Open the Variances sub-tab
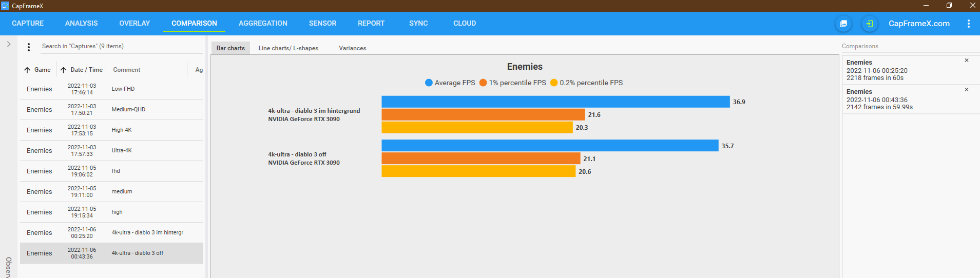This screenshot has width=980, height=278. click(353, 48)
